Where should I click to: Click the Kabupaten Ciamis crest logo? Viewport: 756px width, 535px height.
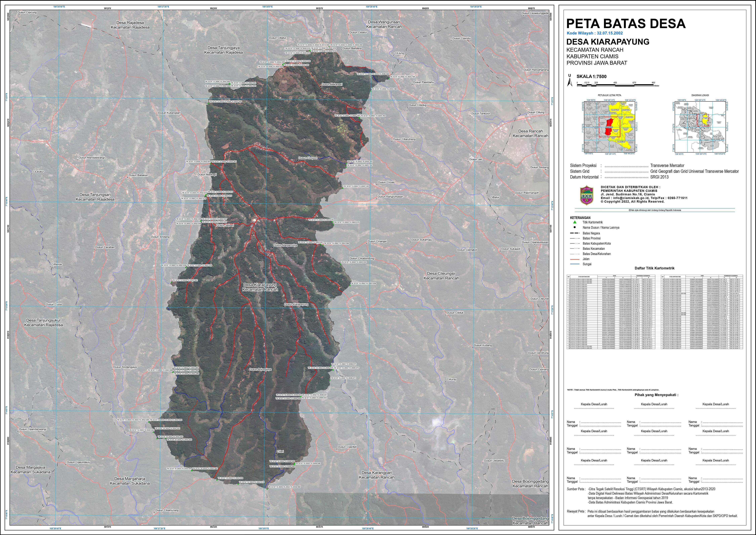(586, 196)
